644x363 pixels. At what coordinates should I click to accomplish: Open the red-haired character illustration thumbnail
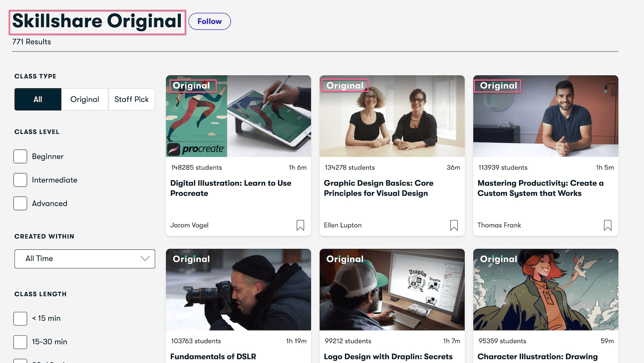pyautogui.click(x=546, y=290)
